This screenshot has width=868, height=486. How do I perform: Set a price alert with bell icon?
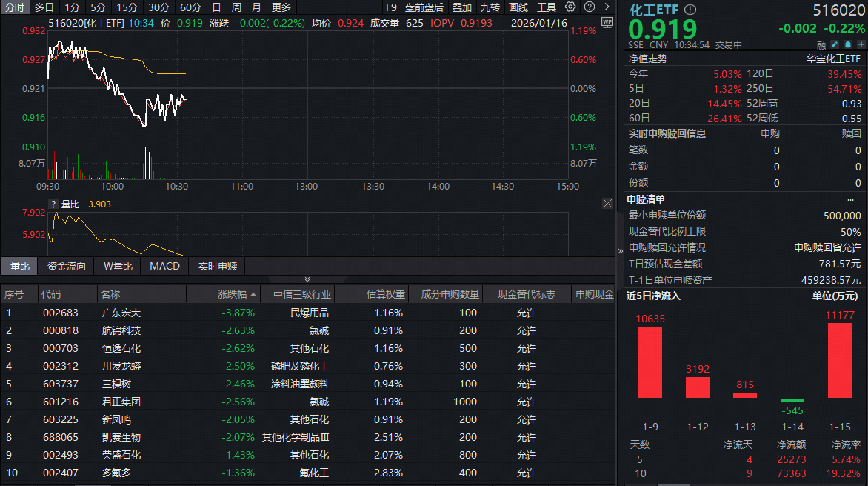847,45
